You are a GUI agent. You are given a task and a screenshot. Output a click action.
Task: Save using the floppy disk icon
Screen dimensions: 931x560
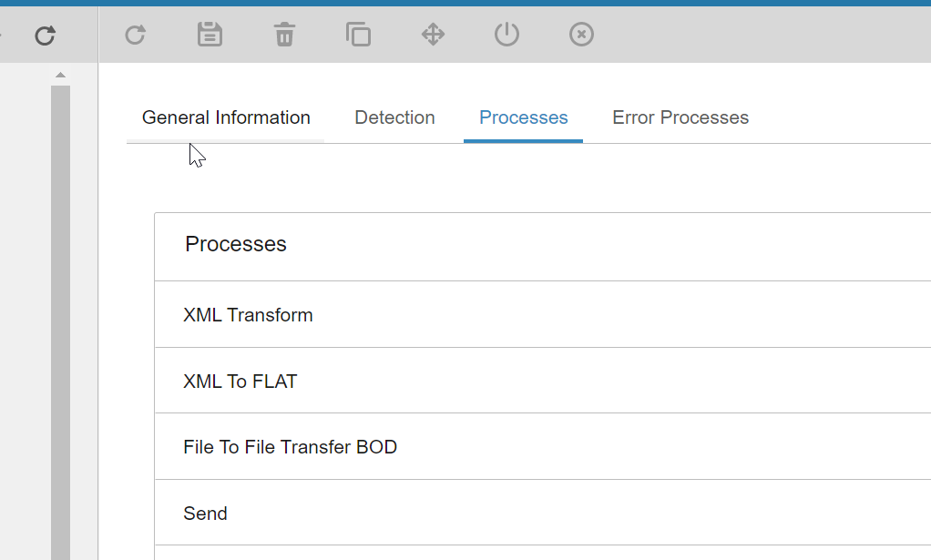[210, 35]
